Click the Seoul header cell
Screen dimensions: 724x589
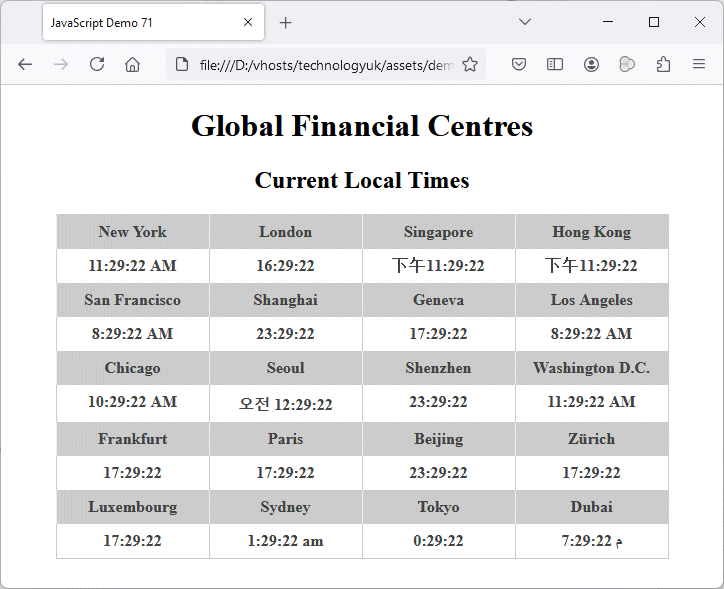point(286,368)
